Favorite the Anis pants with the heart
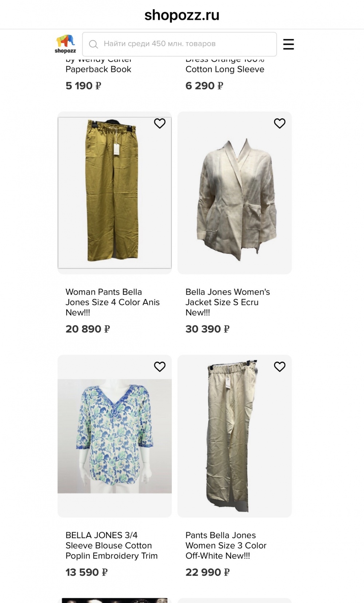364x603 pixels. pos(160,123)
